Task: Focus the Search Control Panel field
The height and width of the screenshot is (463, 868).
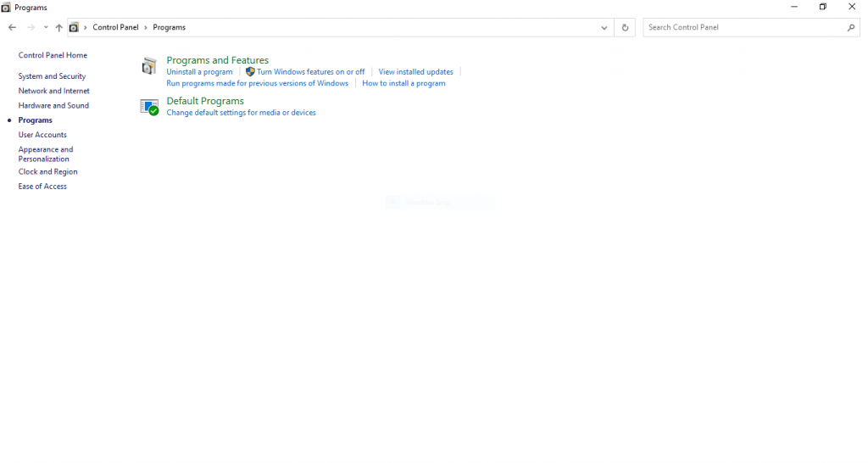Action: pyautogui.click(x=744, y=27)
